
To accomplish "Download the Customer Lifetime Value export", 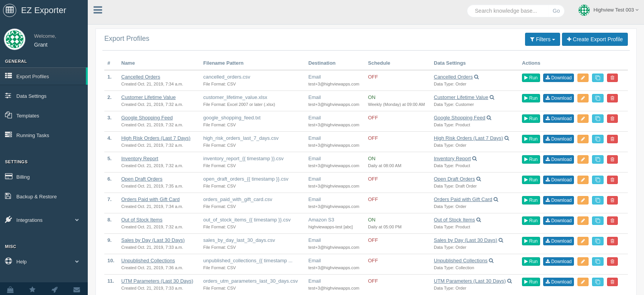I will coord(559,98).
